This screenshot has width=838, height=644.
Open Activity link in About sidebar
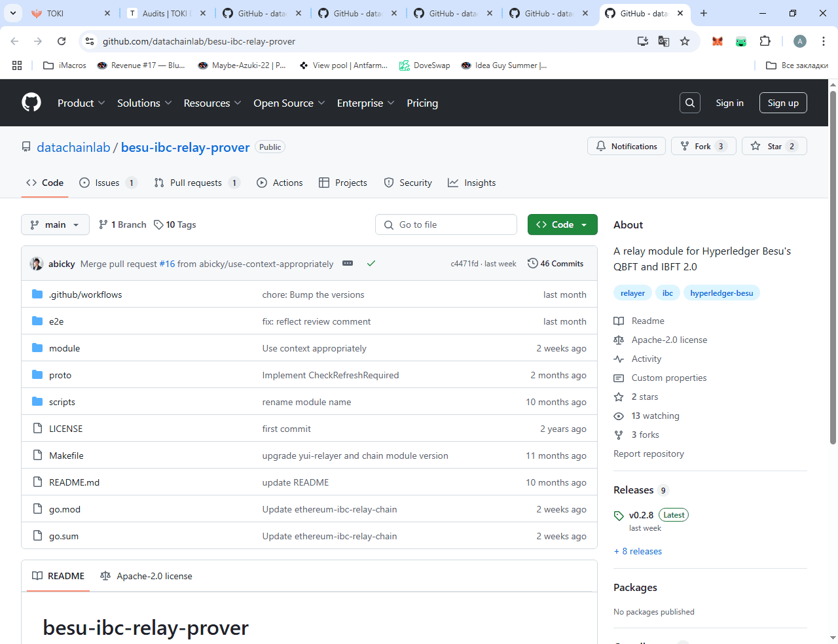(x=646, y=359)
